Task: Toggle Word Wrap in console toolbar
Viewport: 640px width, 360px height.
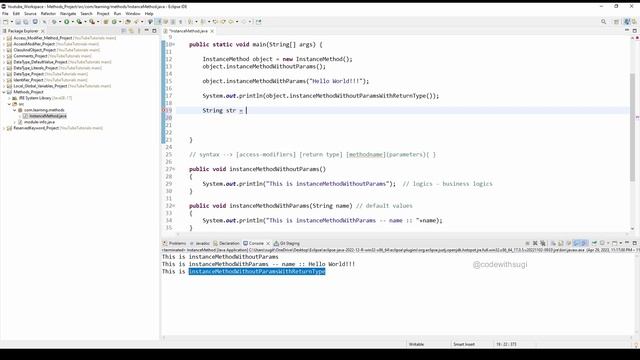Action: (569, 243)
